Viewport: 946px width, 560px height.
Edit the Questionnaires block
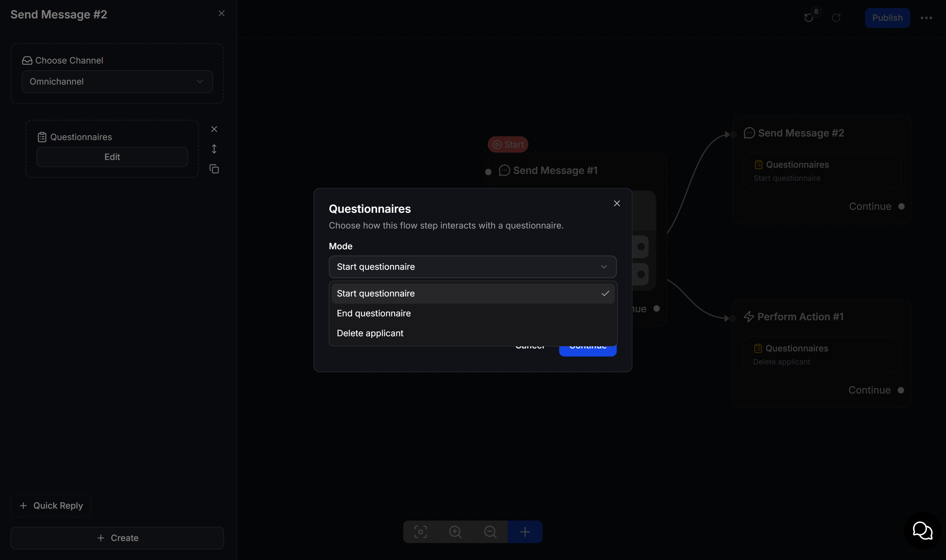[112, 157]
